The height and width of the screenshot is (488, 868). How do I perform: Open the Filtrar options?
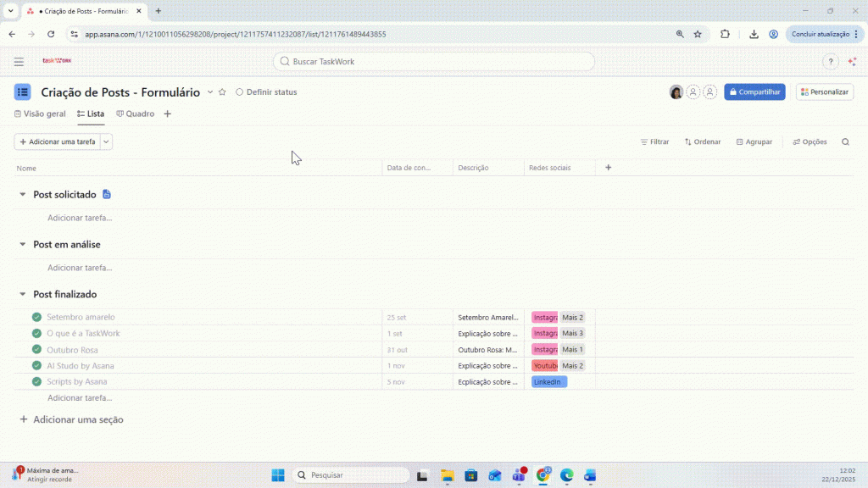tap(654, 142)
